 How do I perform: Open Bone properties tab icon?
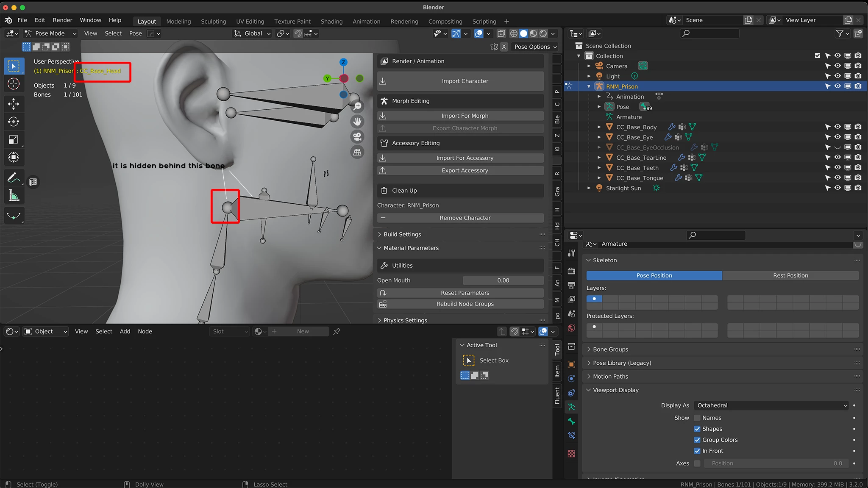(571, 421)
